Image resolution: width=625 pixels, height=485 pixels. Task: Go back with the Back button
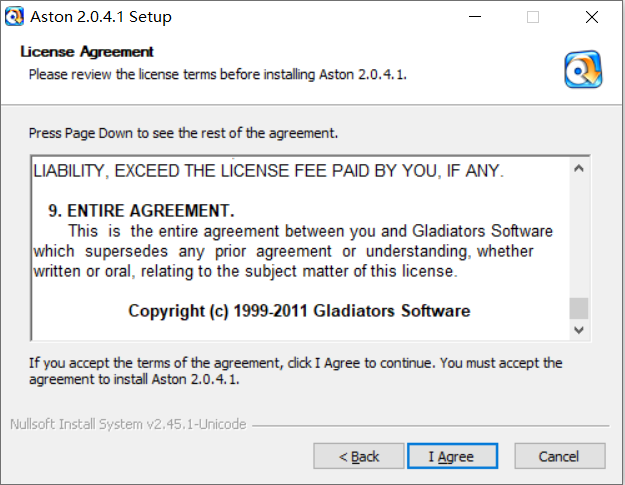tap(358, 456)
